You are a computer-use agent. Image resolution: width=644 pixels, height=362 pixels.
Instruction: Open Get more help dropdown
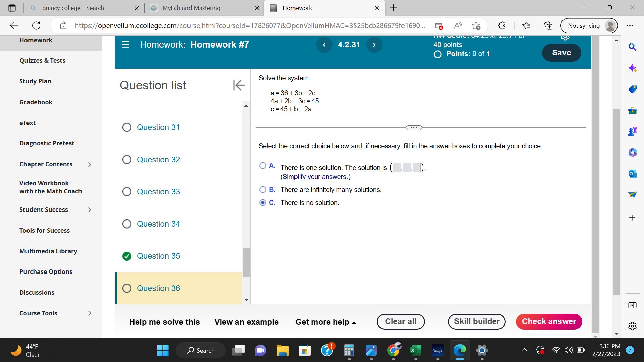(325, 322)
